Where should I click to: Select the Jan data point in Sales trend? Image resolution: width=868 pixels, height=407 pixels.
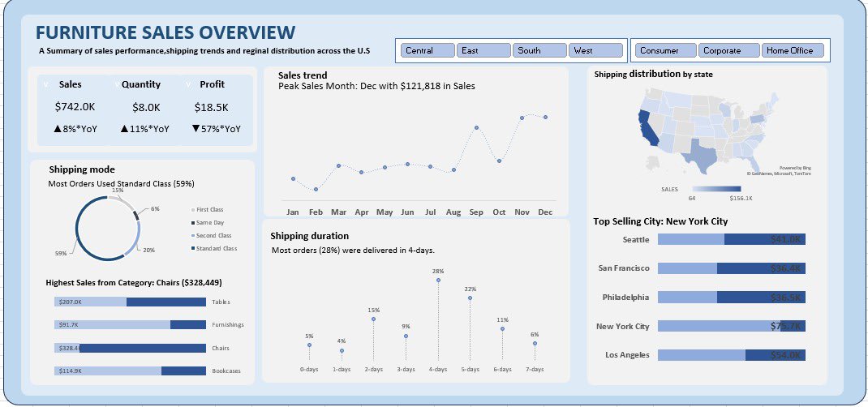point(293,178)
